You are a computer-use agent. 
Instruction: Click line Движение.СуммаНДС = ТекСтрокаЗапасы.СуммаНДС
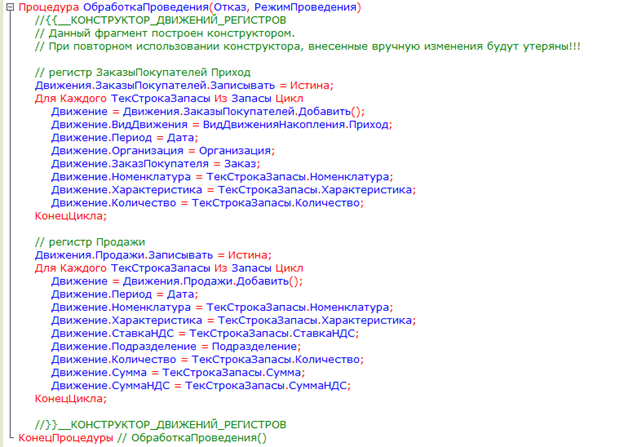(201, 386)
